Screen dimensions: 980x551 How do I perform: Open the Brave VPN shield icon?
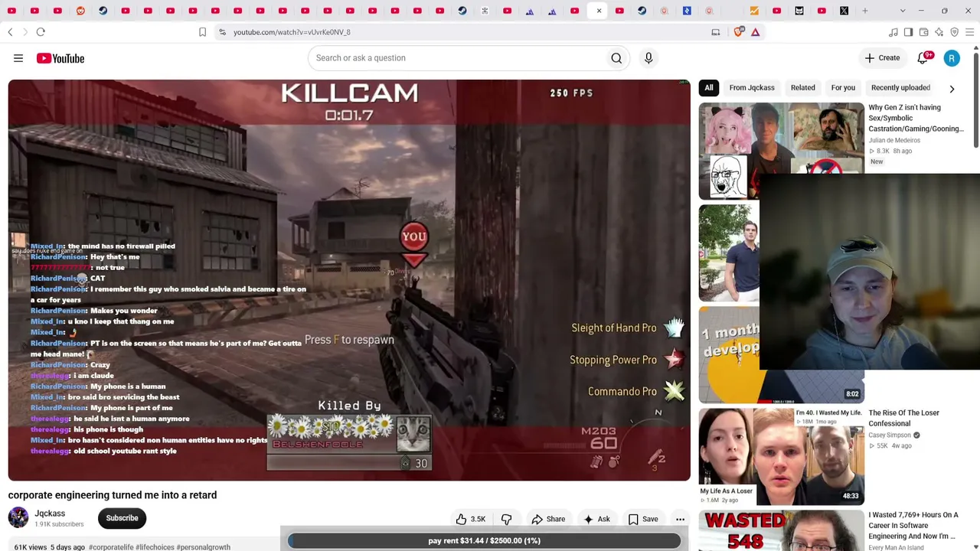pyautogui.click(x=954, y=32)
